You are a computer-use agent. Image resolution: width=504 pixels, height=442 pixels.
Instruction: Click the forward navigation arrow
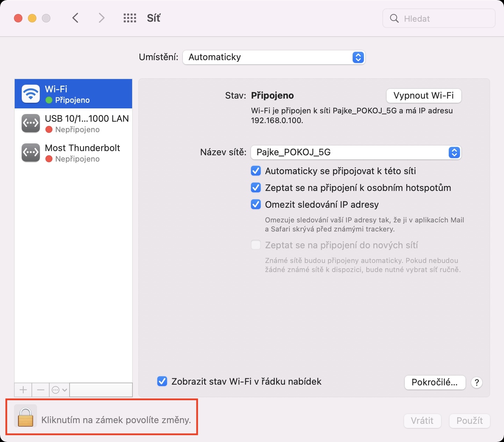click(x=101, y=18)
